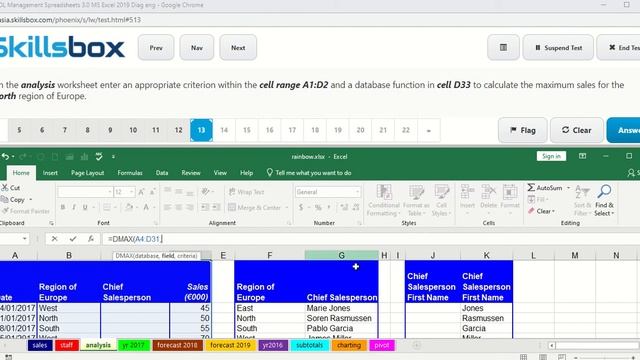The image size is (640, 360).
Task: Open the Formulas ribbon tab
Action: (x=130, y=173)
